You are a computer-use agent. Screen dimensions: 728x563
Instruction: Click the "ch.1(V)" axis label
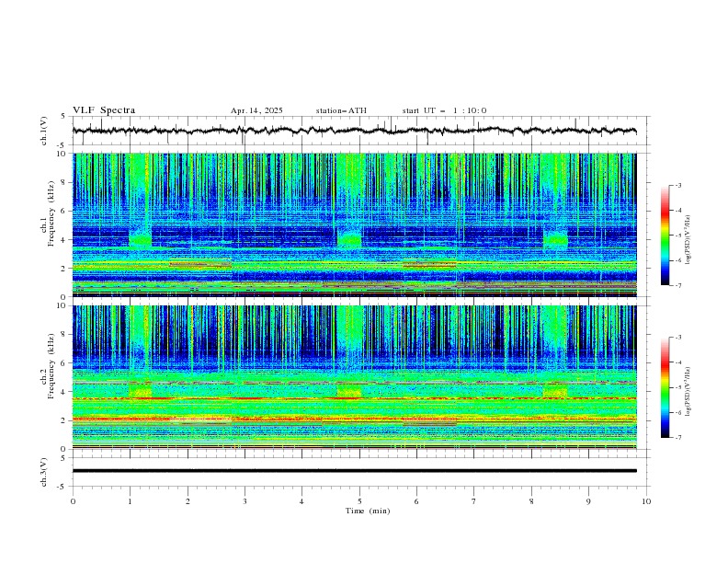pyautogui.click(x=44, y=131)
